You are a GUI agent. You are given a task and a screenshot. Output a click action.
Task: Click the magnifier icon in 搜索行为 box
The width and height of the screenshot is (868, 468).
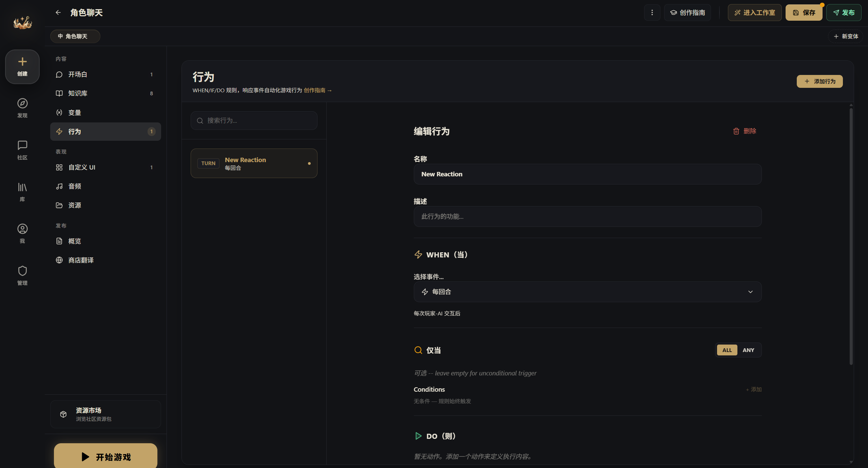click(x=200, y=121)
